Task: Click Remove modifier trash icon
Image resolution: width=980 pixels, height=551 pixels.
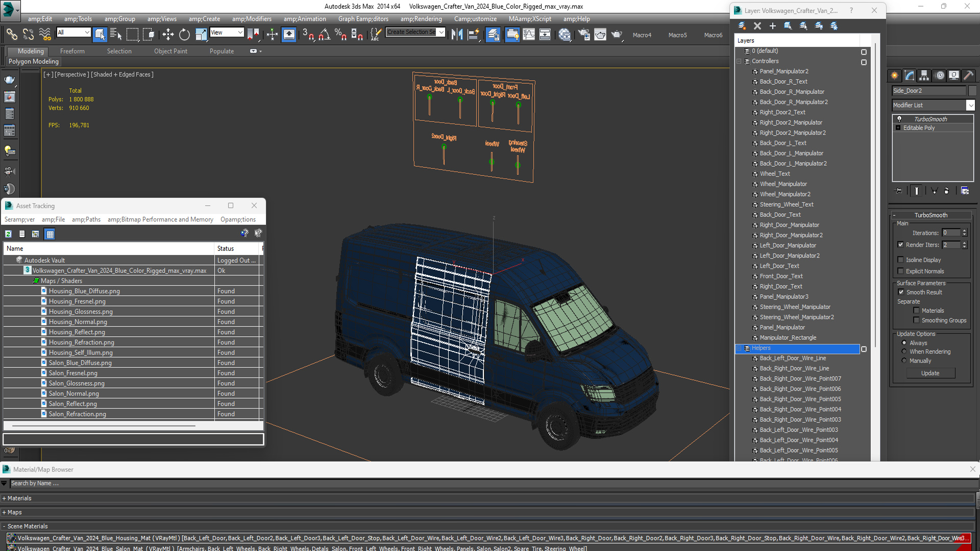Action: click(947, 191)
